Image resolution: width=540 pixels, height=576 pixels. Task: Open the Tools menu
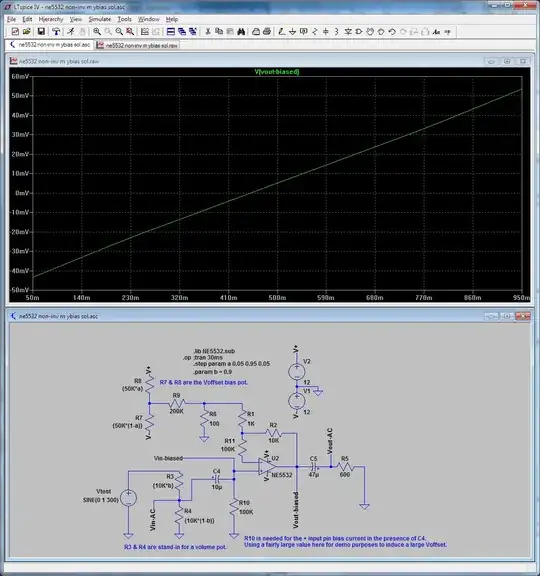pyautogui.click(x=124, y=19)
